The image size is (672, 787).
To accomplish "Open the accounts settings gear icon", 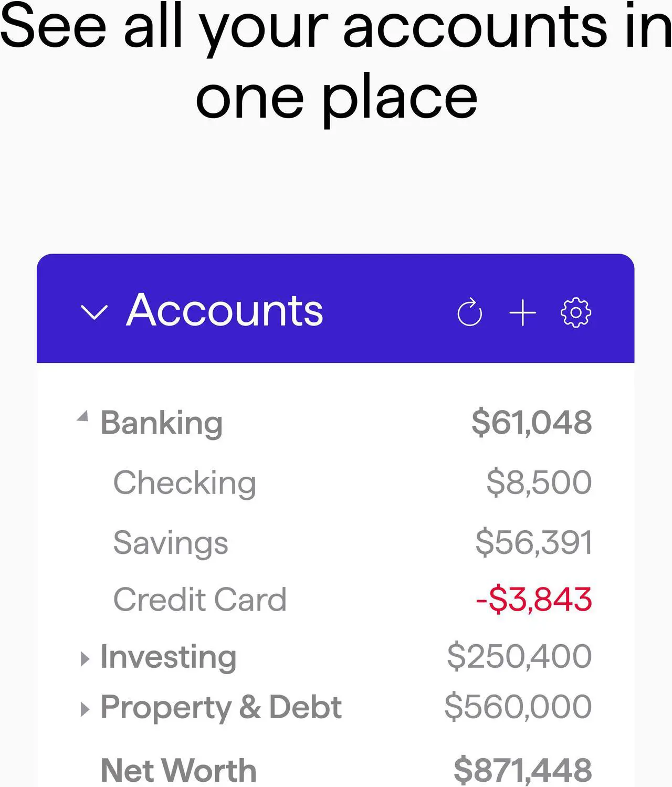I will [576, 313].
